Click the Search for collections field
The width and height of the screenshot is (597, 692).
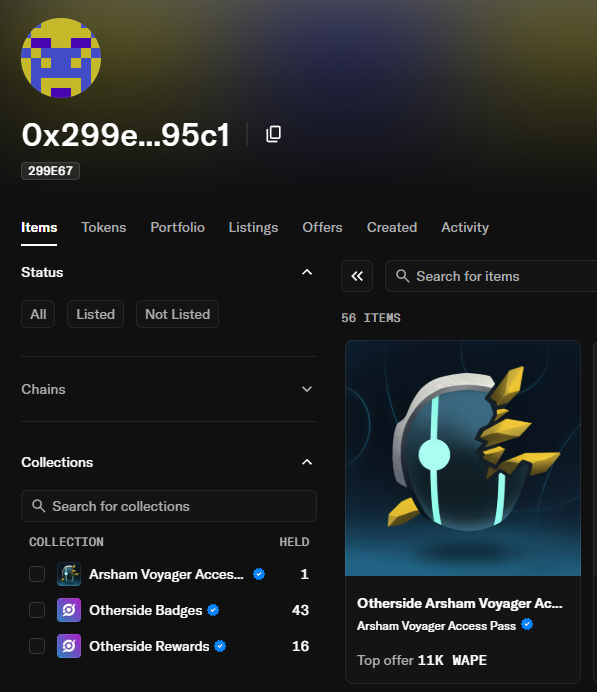169,506
